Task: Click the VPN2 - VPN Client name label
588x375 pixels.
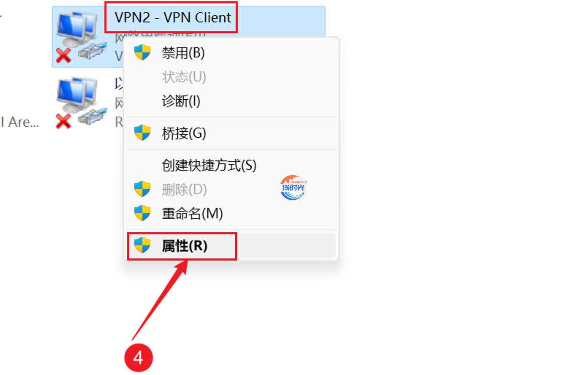Action: pyautogui.click(x=173, y=17)
